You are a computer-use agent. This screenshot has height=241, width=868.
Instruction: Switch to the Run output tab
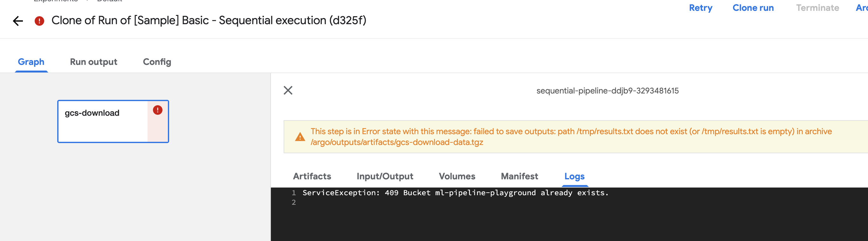pyautogui.click(x=93, y=62)
